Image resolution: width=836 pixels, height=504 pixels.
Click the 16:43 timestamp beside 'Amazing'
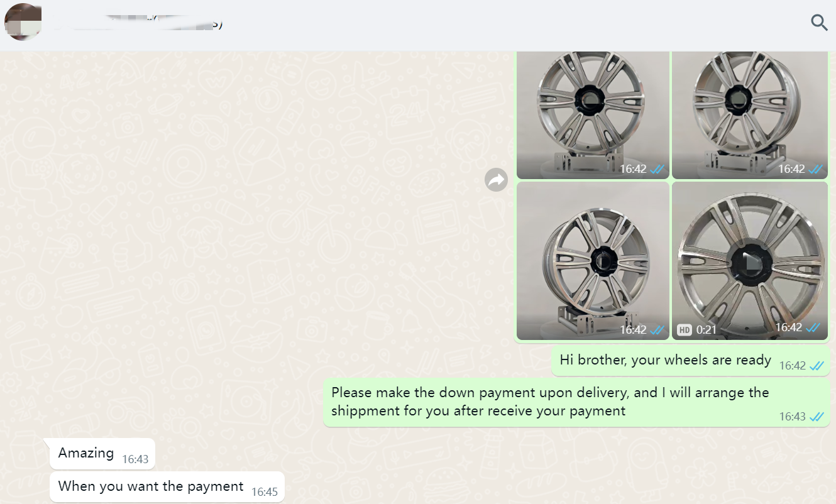tap(135, 459)
